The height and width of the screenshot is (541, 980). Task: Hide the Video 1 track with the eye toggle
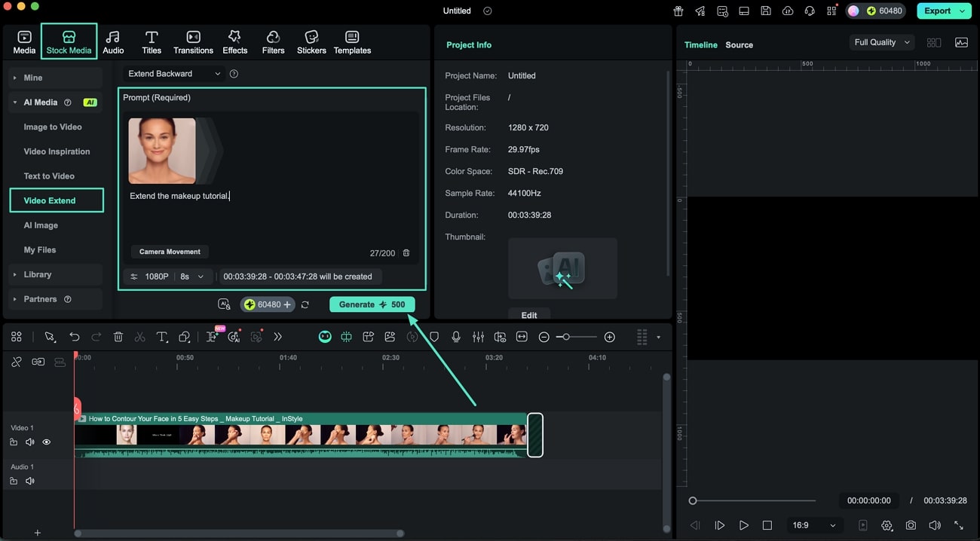[46, 442]
